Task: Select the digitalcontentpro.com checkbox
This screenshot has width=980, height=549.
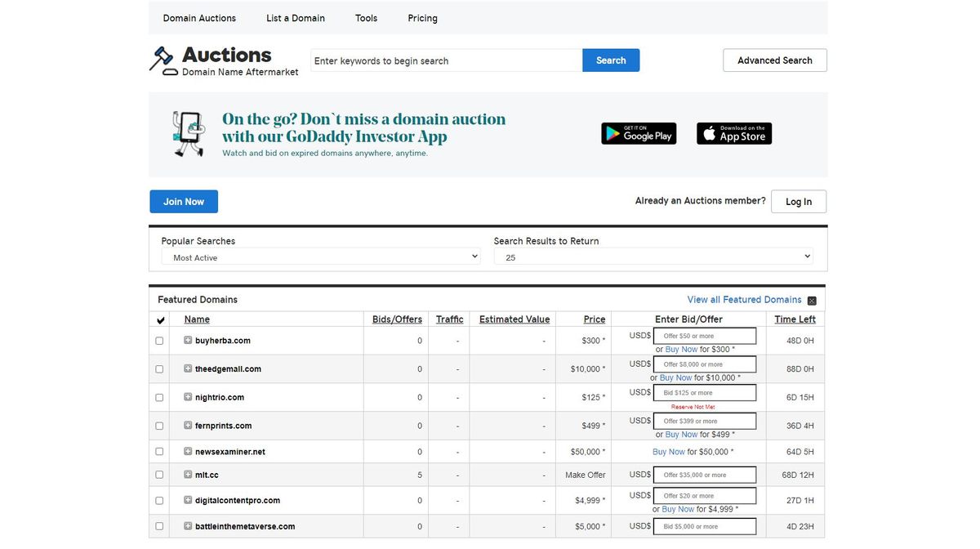Action: pyautogui.click(x=159, y=501)
